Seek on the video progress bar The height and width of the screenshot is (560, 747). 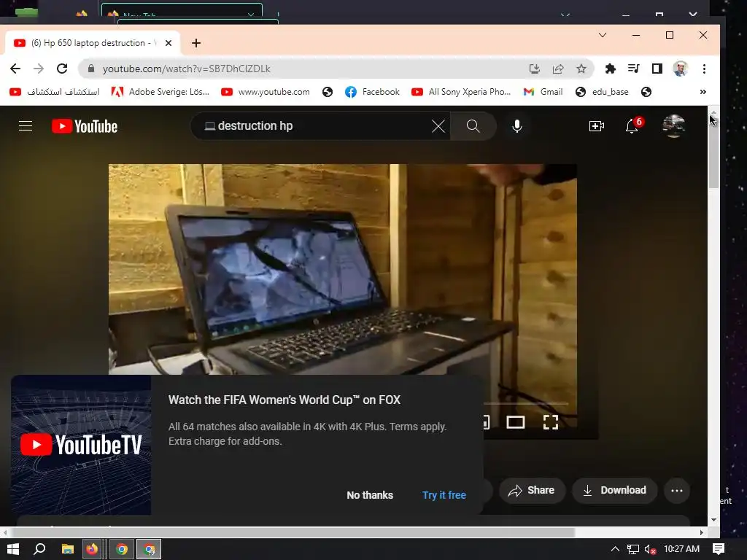point(526,403)
